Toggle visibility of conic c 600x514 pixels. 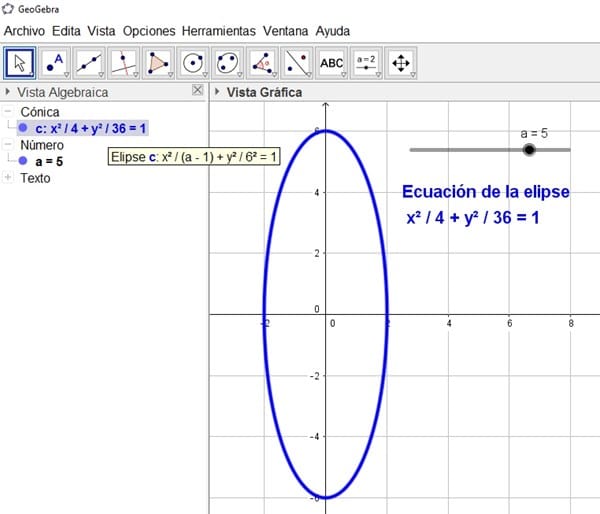(x=23, y=128)
